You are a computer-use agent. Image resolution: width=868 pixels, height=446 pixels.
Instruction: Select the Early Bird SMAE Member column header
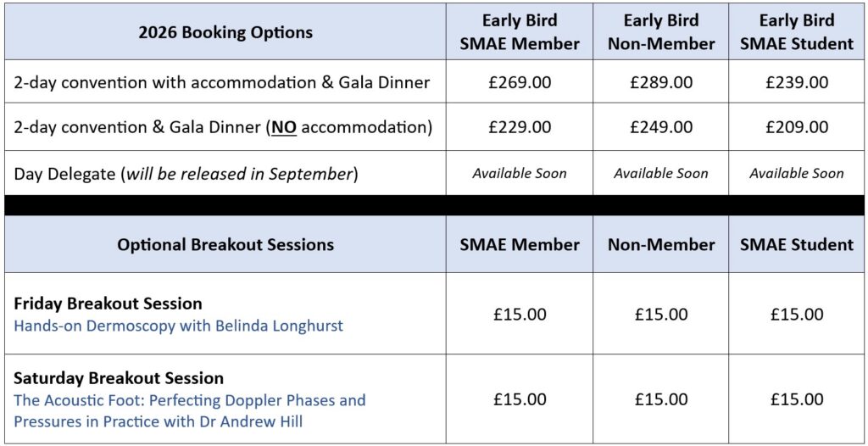520,32
